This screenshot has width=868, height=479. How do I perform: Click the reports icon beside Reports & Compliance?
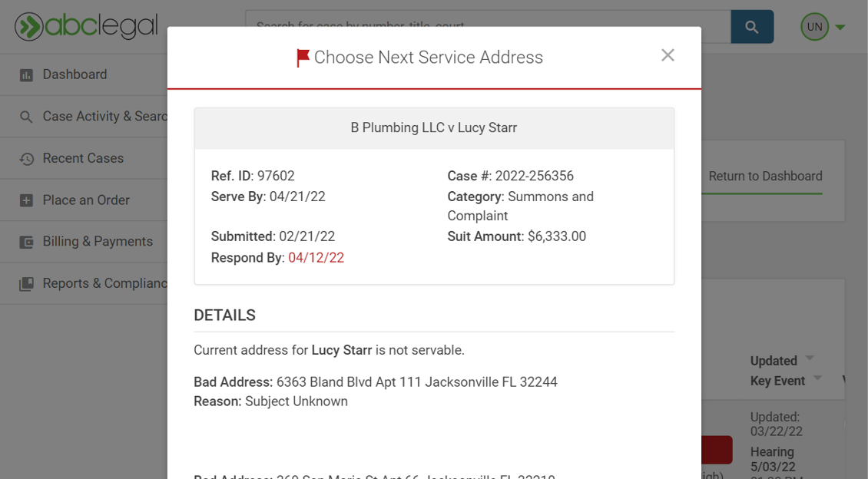(x=26, y=282)
